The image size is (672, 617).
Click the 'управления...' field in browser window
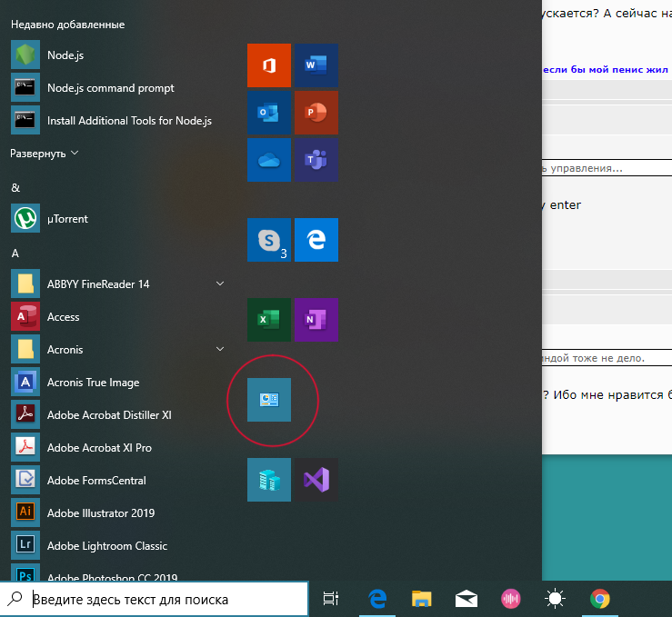tap(607, 167)
